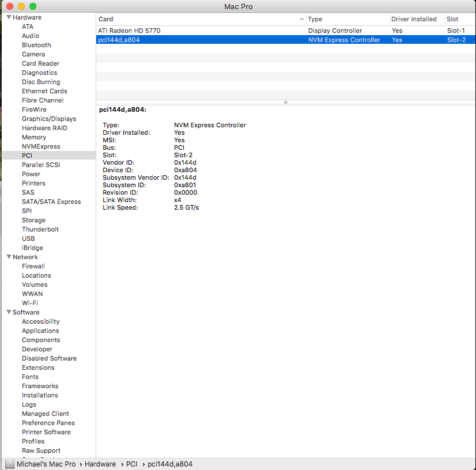Viewport: 476px width, 470px height.
Task: Open Profiles under Software
Action: 33,441
